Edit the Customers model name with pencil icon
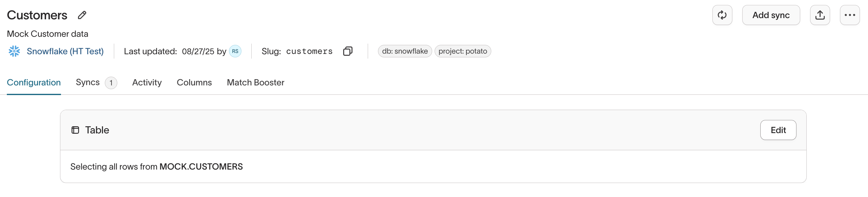 pyautogui.click(x=82, y=15)
